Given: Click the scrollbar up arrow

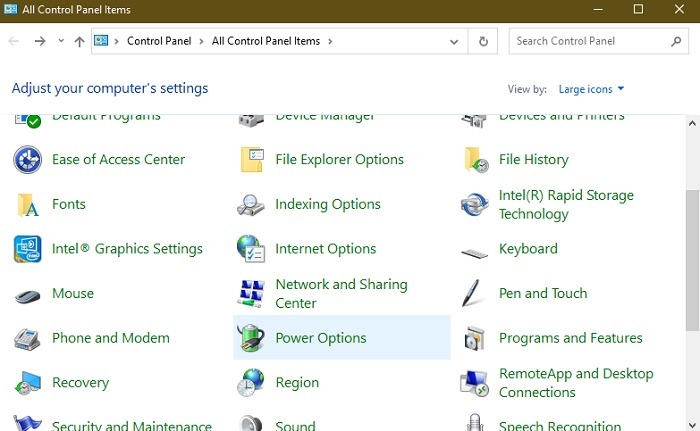Looking at the screenshot, I should point(692,123).
